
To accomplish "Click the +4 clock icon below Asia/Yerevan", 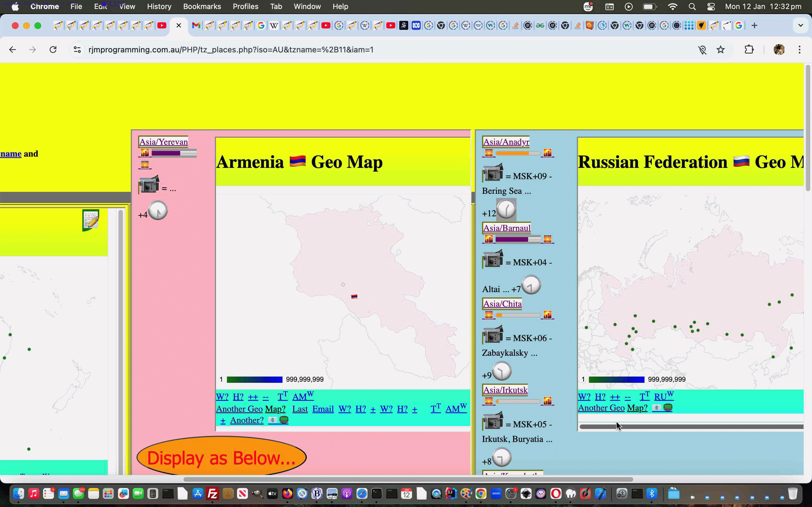I will pyautogui.click(x=158, y=210).
